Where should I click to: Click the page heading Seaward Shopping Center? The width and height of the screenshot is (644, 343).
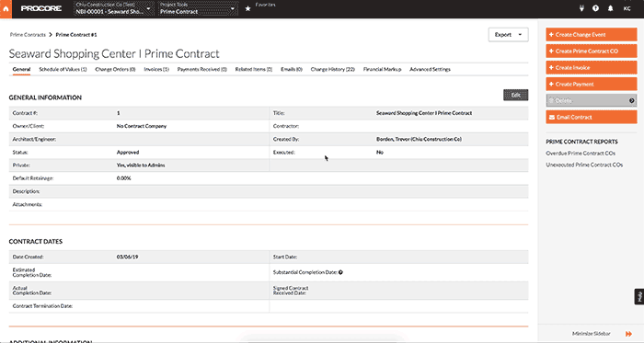(114, 53)
